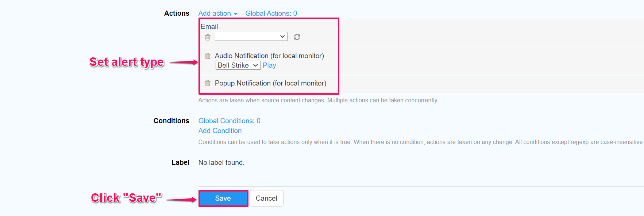Click the Email action label

pos(209,27)
